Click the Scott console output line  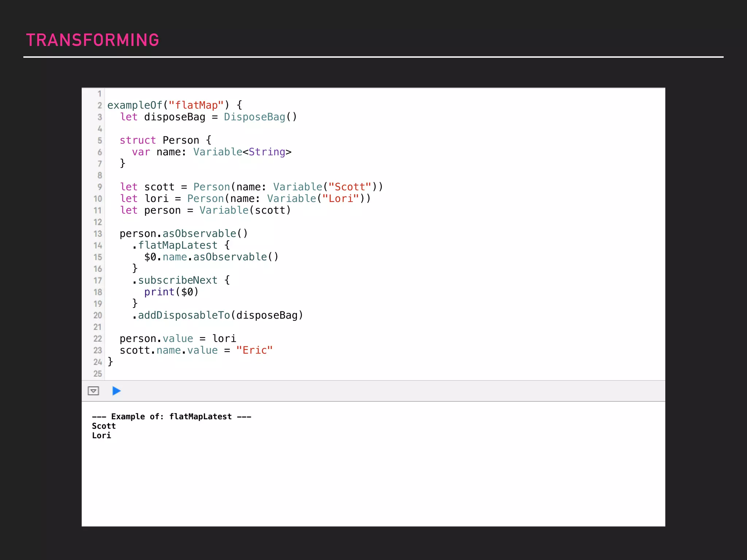point(104,426)
